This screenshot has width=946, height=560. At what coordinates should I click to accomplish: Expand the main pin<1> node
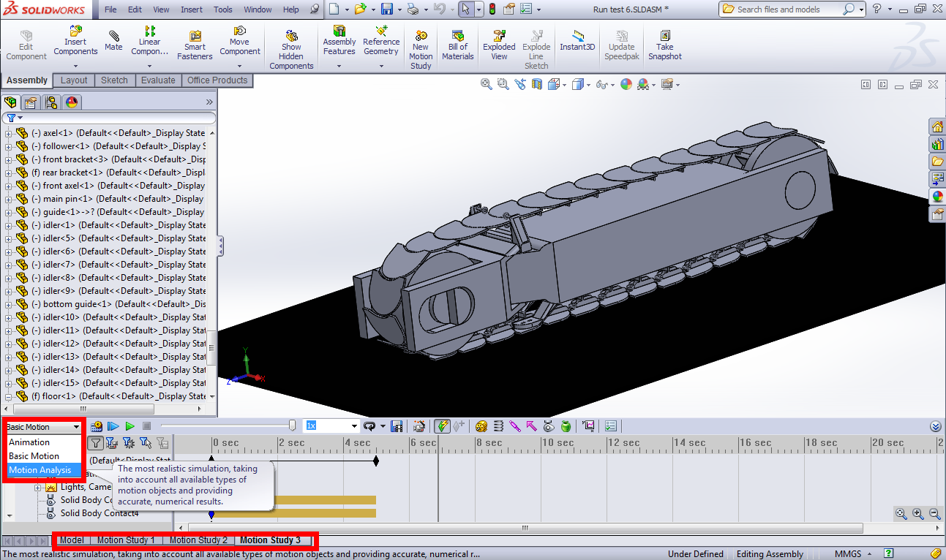click(x=9, y=199)
